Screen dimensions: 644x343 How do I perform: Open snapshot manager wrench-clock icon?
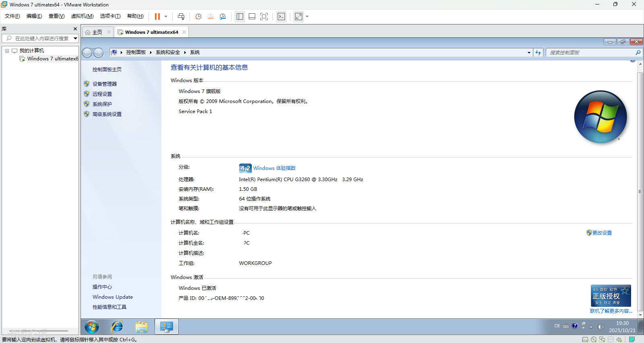pyautogui.click(x=223, y=17)
